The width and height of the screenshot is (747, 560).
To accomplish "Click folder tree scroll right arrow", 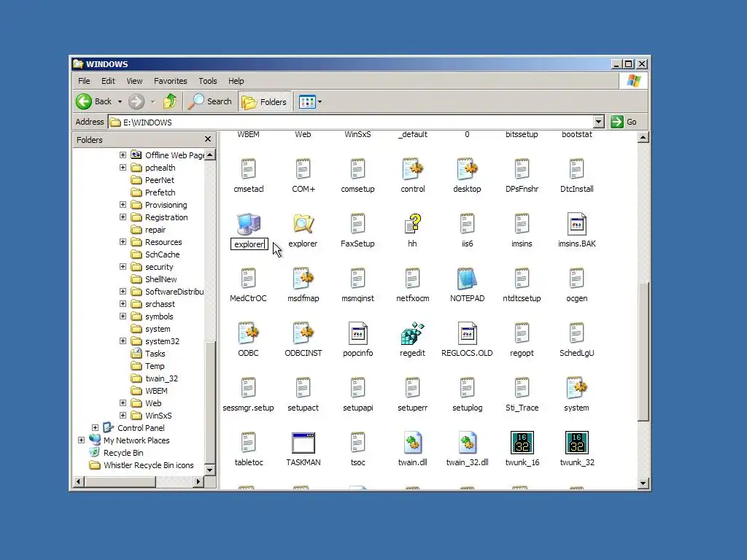I will click(x=198, y=481).
